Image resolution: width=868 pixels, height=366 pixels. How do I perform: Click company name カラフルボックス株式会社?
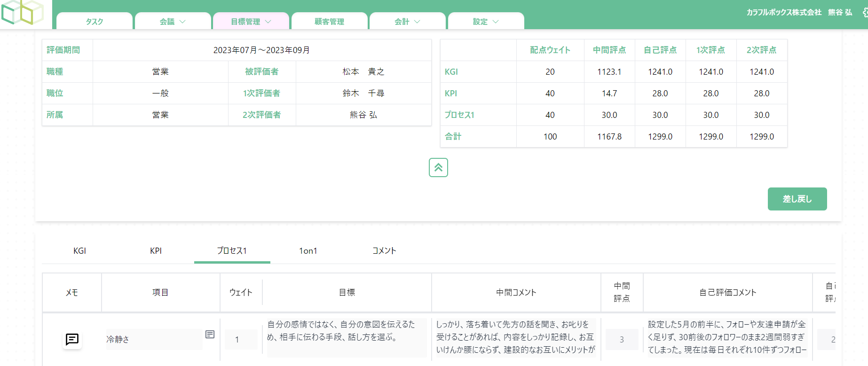(784, 12)
